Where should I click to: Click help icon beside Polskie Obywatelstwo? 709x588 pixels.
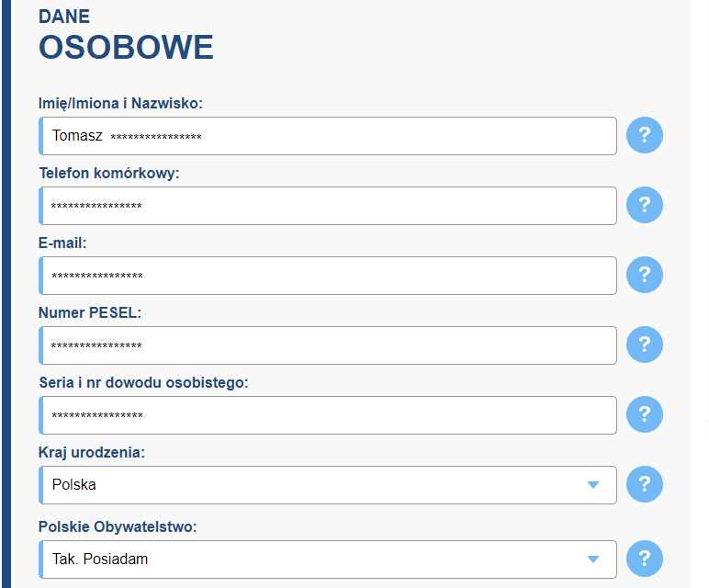[x=645, y=559]
